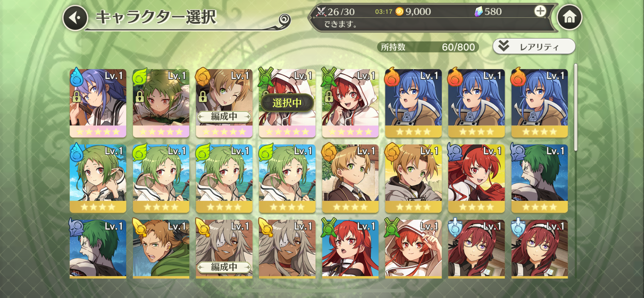Choose the water-element green-haired elf card
Image resolution: width=644 pixels, height=298 pixels.
pos(98,179)
